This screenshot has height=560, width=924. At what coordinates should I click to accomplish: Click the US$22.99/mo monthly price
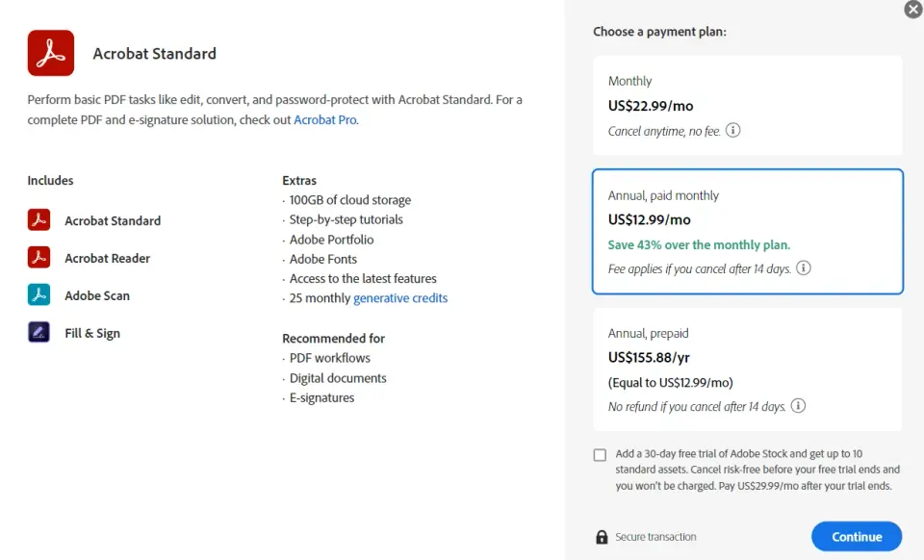pos(652,106)
